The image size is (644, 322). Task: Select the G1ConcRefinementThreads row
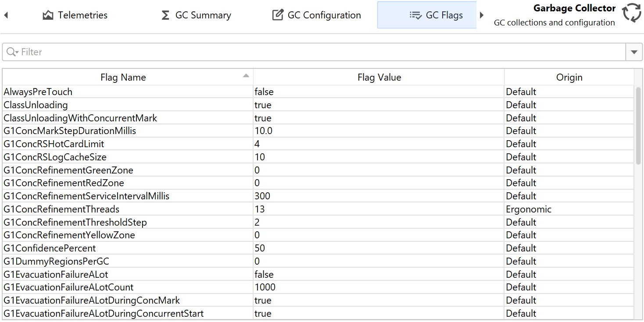click(x=61, y=209)
